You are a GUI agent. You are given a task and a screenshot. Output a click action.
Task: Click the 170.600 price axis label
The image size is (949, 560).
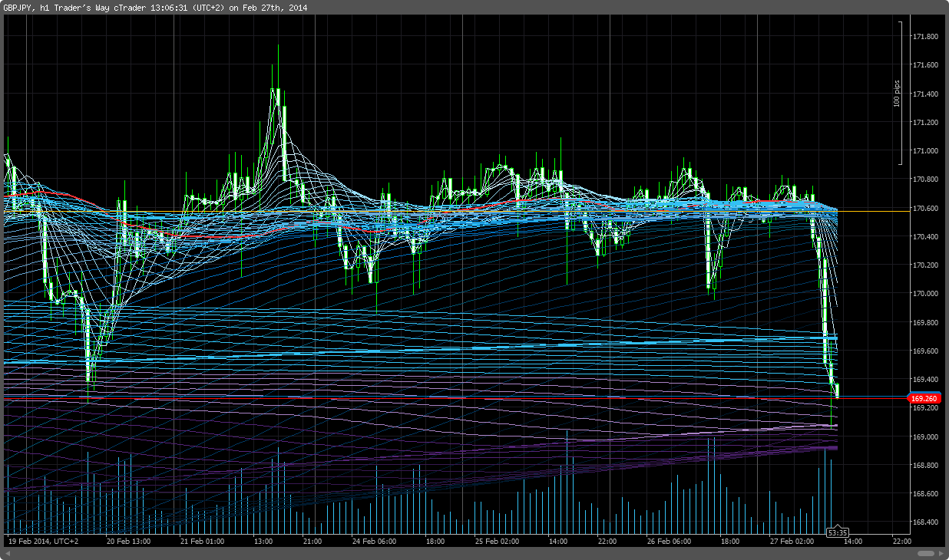924,209
